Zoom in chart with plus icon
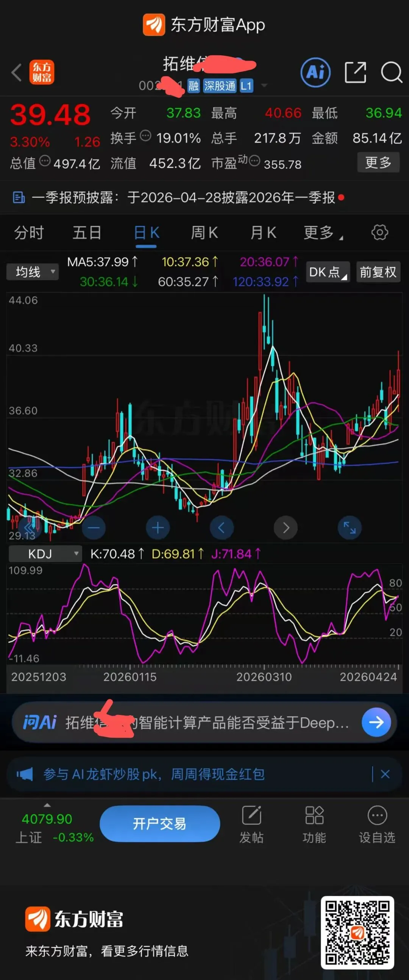 pos(158,527)
